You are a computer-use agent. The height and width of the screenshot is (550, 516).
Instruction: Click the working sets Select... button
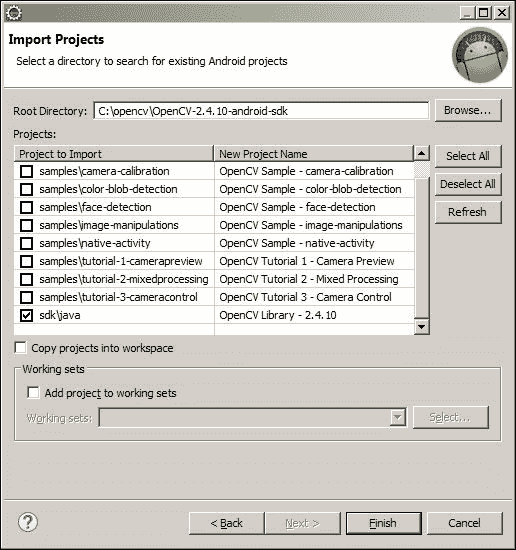(450, 417)
